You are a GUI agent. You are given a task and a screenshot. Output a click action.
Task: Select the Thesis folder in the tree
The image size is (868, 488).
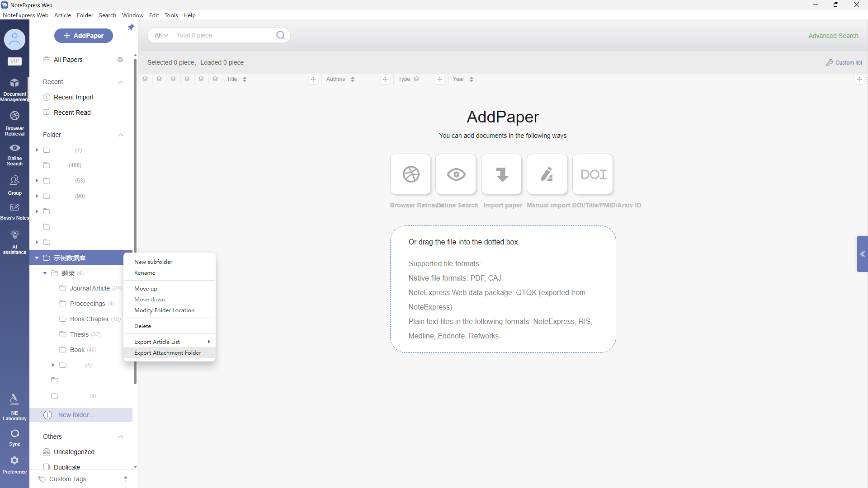79,334
